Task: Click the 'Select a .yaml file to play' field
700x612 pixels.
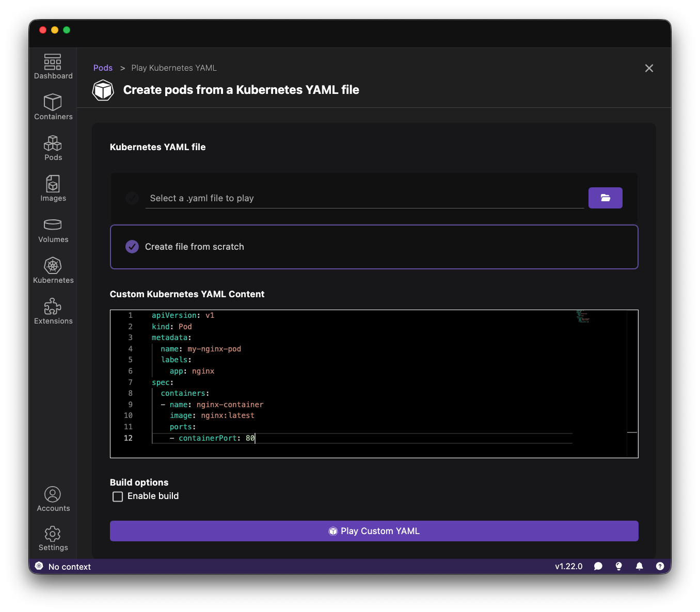Action: [364, 198]
